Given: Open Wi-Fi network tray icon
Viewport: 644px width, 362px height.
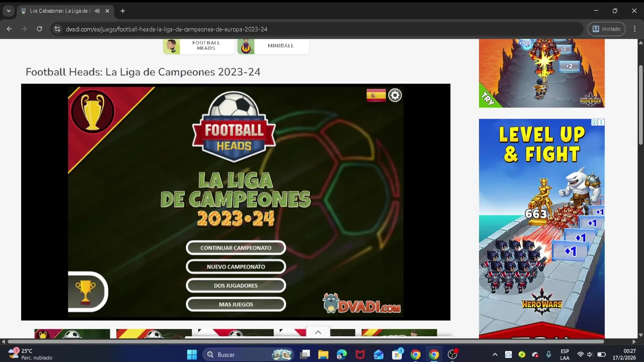Looking at the screenshot, I should [581, 354].
